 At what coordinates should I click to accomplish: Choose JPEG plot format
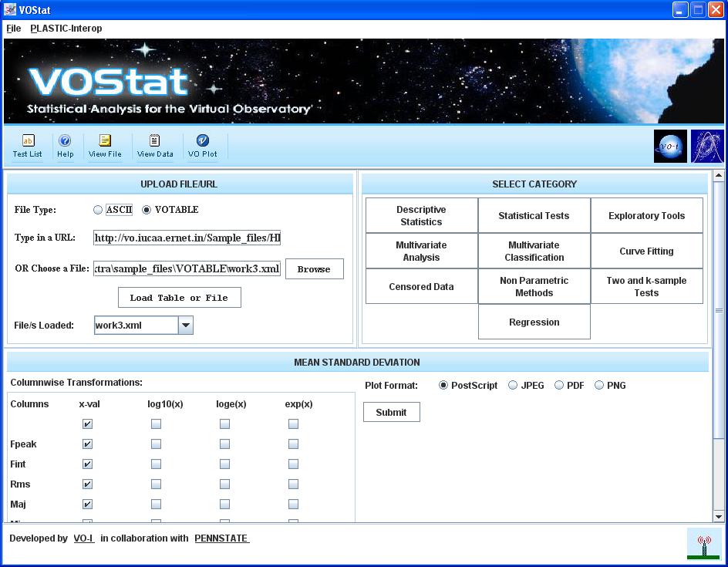coord(513,386)
